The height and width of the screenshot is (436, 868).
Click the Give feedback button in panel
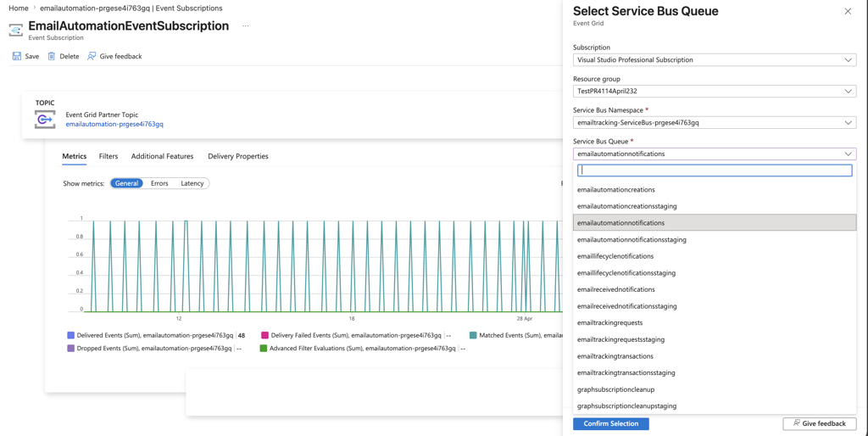pyautogui.click(x=820, y=424)
